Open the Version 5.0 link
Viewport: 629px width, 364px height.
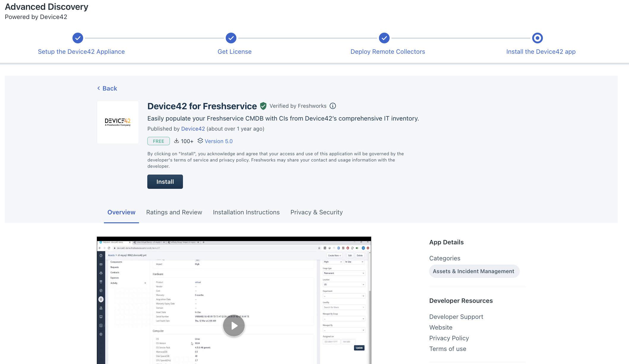[x=219, y=141]
